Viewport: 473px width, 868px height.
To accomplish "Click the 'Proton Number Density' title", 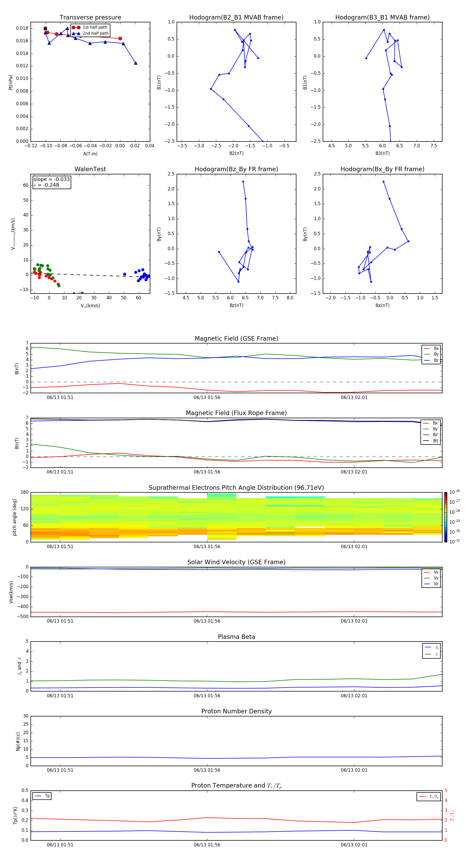I will pos(236,711).
